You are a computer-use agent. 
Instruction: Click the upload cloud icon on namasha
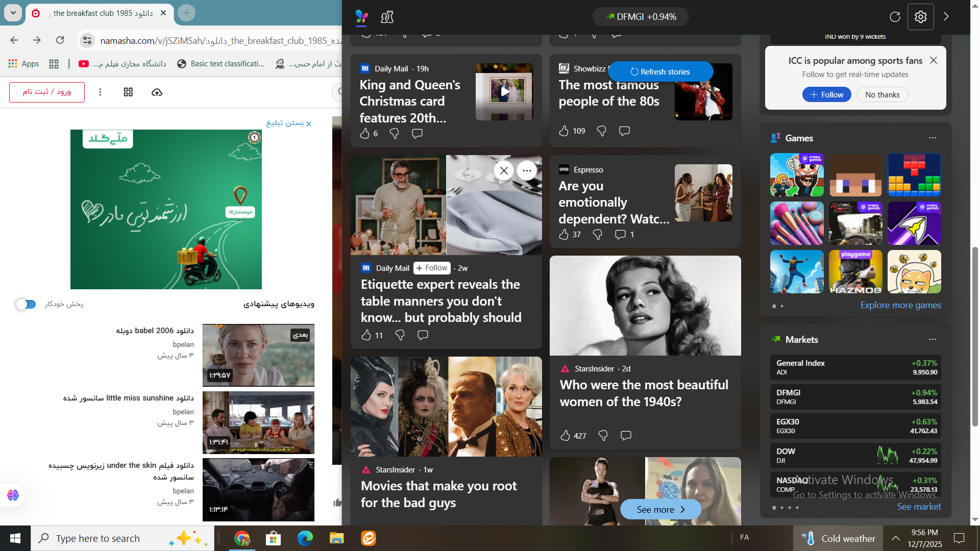point(157,92)
